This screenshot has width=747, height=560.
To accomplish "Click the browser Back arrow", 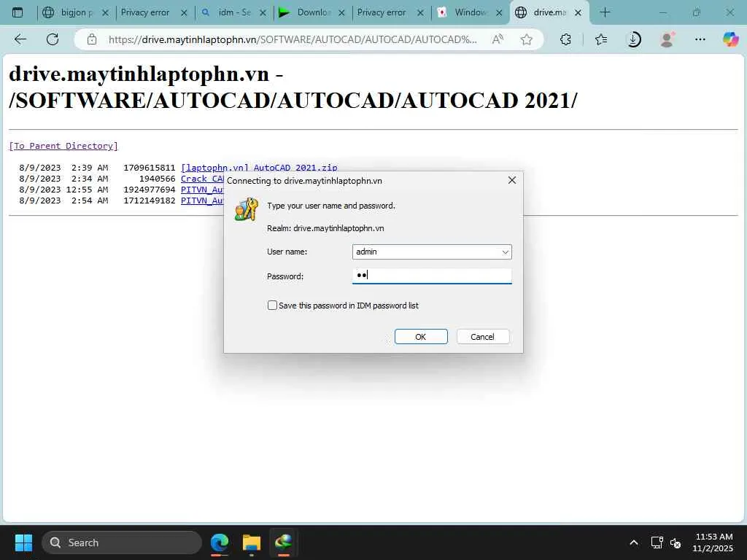I will 20,39.
